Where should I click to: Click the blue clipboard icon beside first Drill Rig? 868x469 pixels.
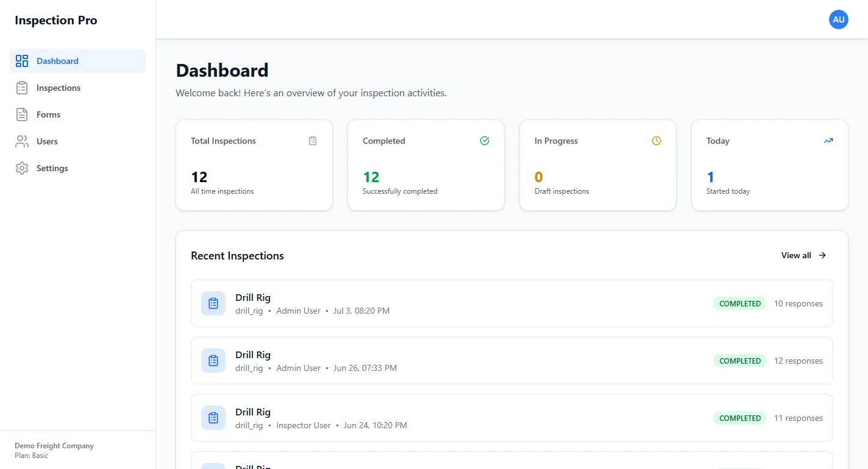coord(213,303)
